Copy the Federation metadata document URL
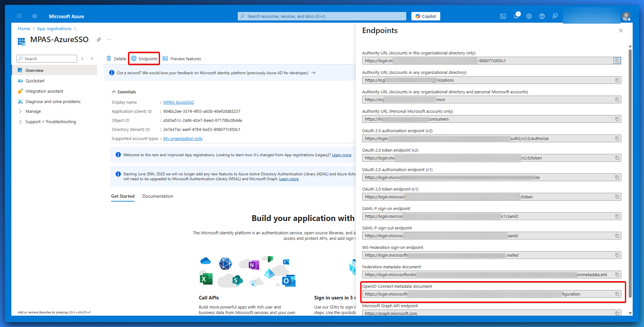This screenshot has height=327, width=644. pos(617,274)
